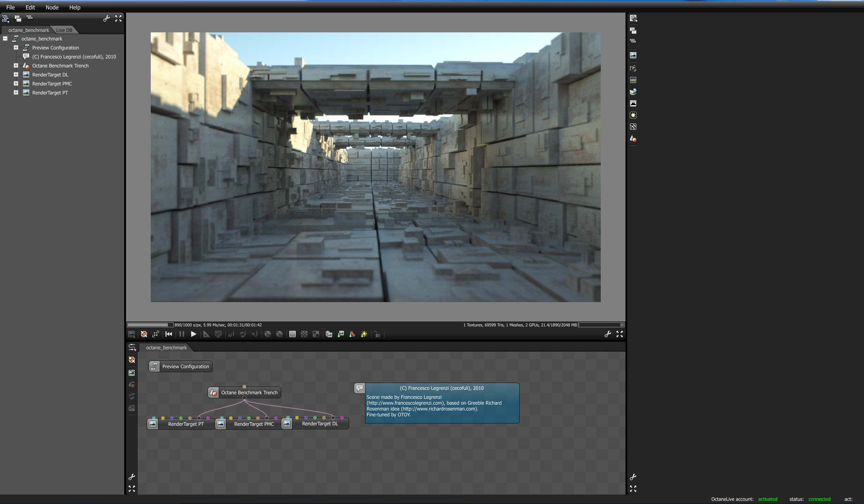
Task: Restart the render with rewind button
Action: pyautogui.click(x=169, y=334)
